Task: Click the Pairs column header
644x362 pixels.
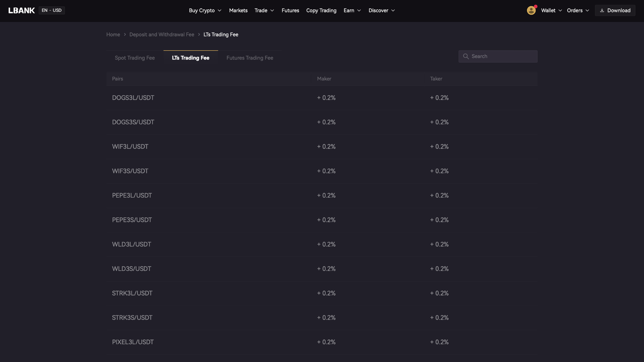Action: pyautogui.click(x=117, y=79)
